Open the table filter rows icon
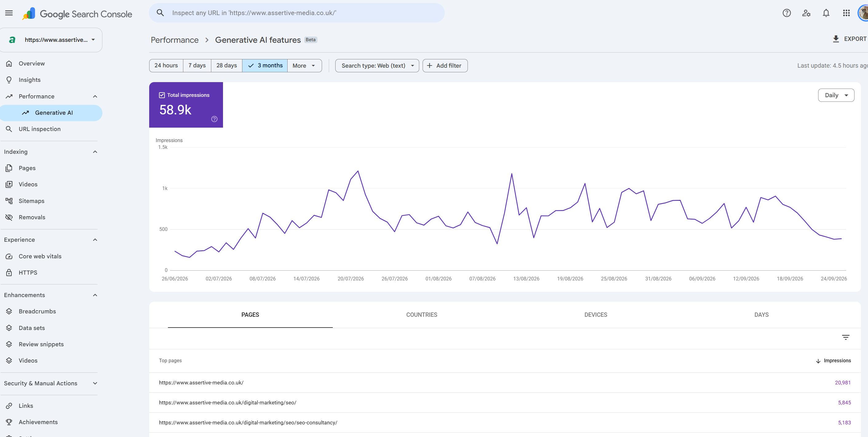The image size is (868, 437). pos(846,337)
